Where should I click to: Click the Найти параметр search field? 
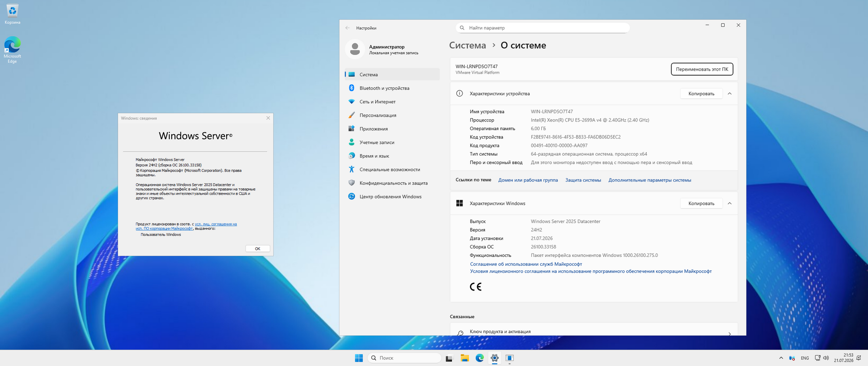[x=543, y=28]
